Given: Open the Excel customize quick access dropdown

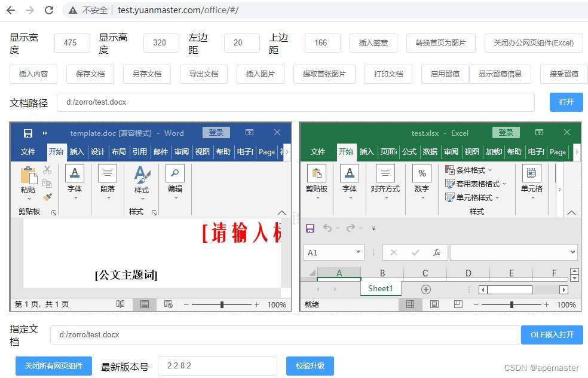Looking at the screenshot, I should [373, 228].
